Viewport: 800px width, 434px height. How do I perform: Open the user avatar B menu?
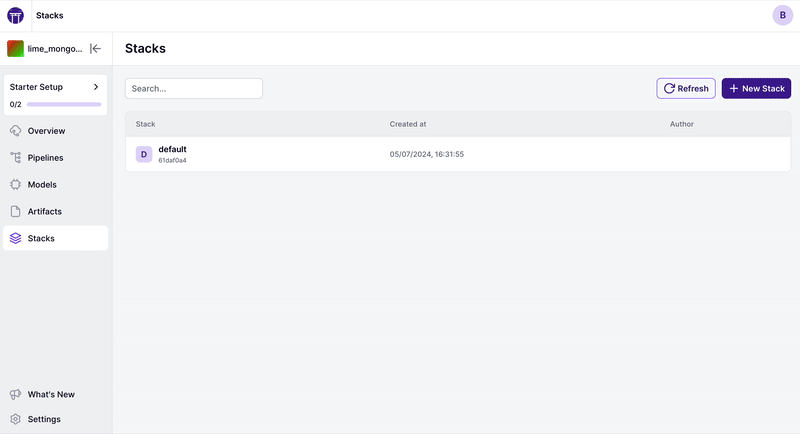(782, 15)
